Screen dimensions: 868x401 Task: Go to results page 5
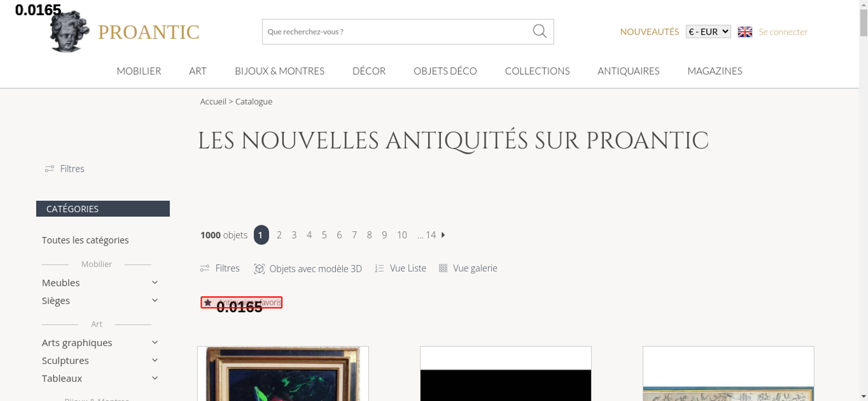coord(324,235)
